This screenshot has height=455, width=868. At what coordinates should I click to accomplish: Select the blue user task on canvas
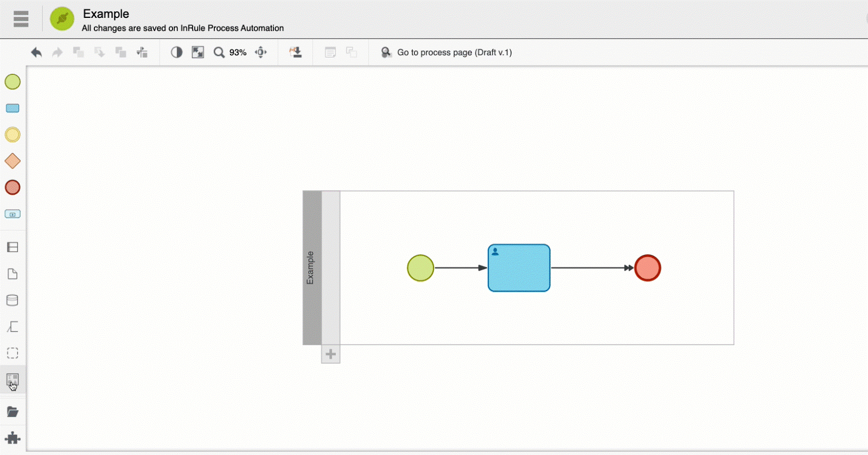519,268
